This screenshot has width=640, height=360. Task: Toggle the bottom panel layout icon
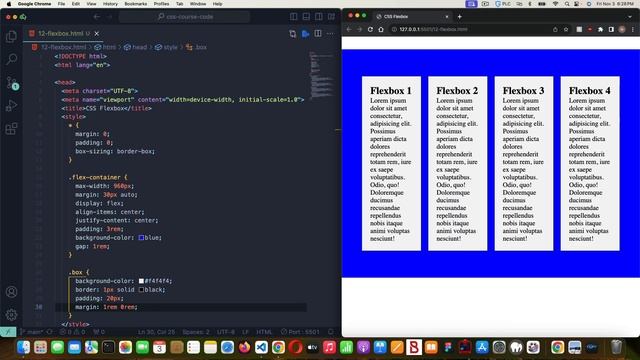(306, 17)
